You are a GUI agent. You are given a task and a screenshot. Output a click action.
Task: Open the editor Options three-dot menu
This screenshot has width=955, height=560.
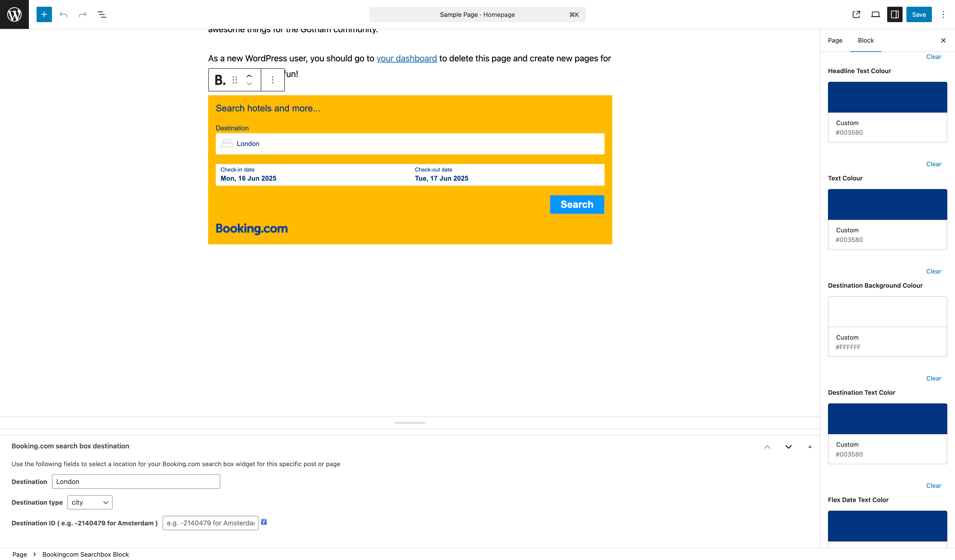click(943, 14)
